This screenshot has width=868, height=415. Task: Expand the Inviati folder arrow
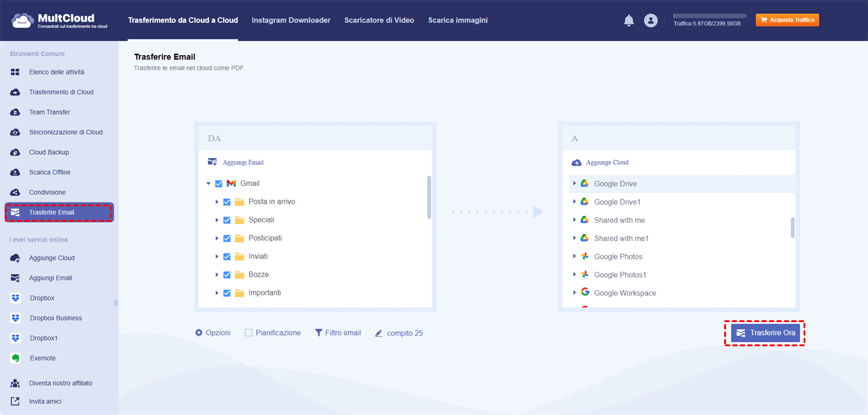[x=217, y=256]
